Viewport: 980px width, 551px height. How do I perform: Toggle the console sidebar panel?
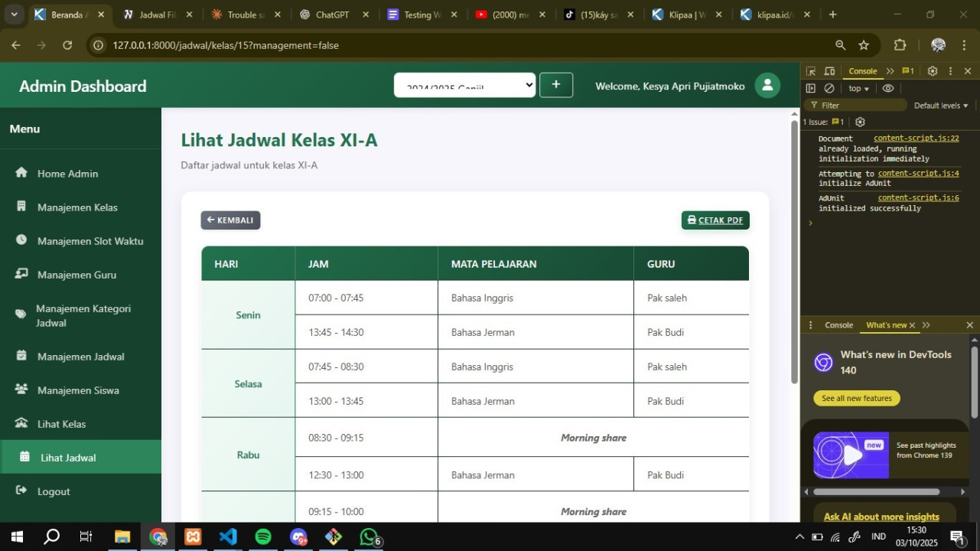pyautogui.click(x=811, y=89)
